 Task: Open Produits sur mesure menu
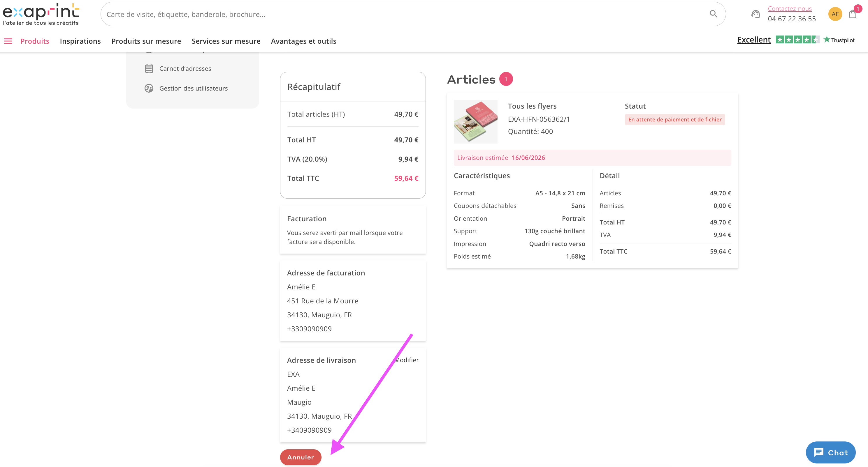pos(146,41)
